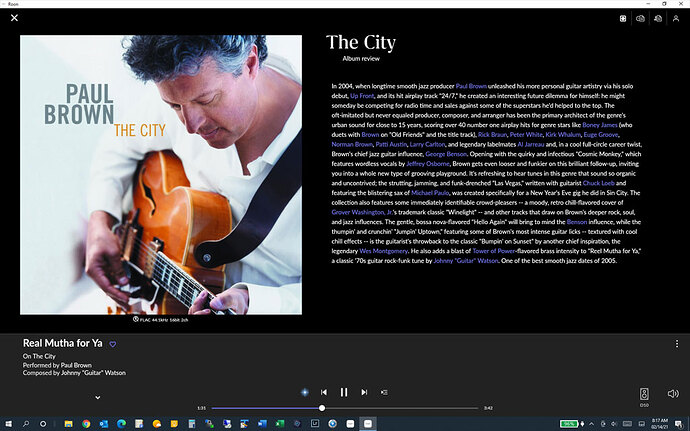Click the tray speaker volume icon
This screenshot has height=431, width=690.
click(x=614, y=424)
